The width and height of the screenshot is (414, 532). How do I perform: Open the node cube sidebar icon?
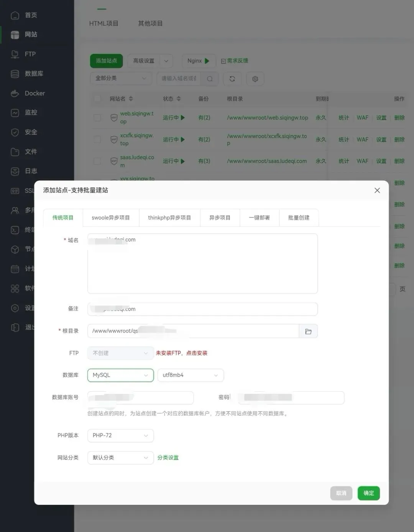[15, 249]
